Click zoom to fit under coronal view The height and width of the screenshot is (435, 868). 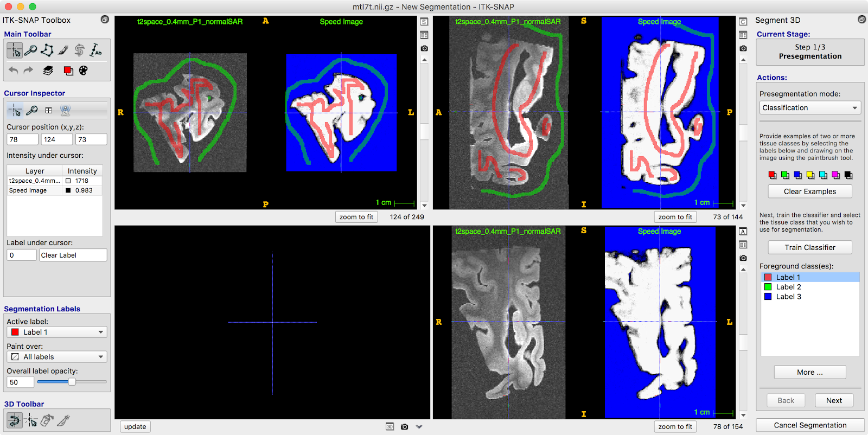tap(675, 427)
